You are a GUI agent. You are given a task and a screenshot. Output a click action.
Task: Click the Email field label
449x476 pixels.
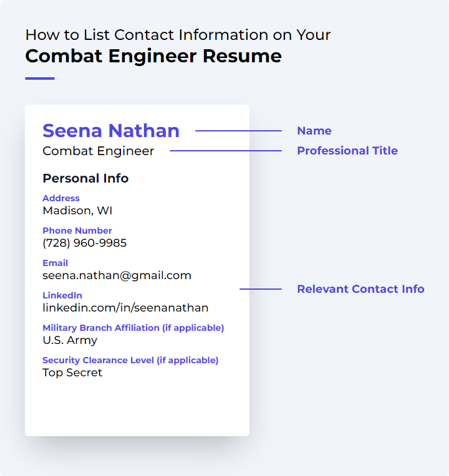point(55,263)
